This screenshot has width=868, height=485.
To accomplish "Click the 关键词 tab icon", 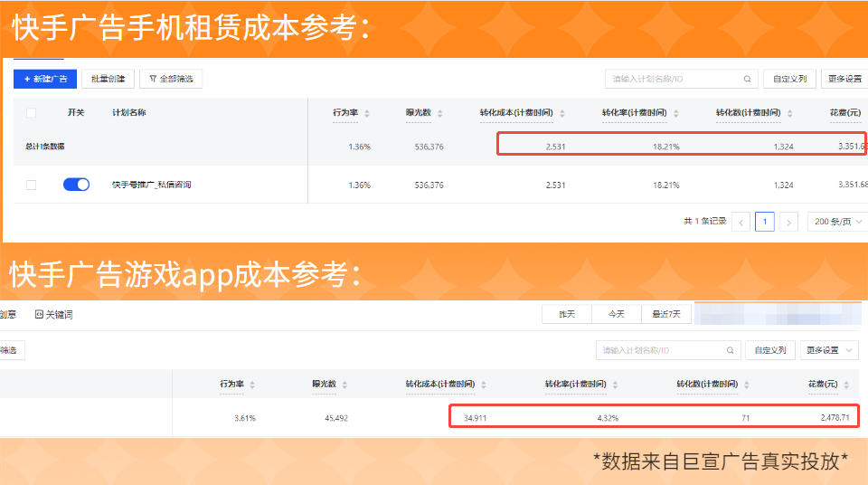I will pyautogui.click(x=39, y=314).
